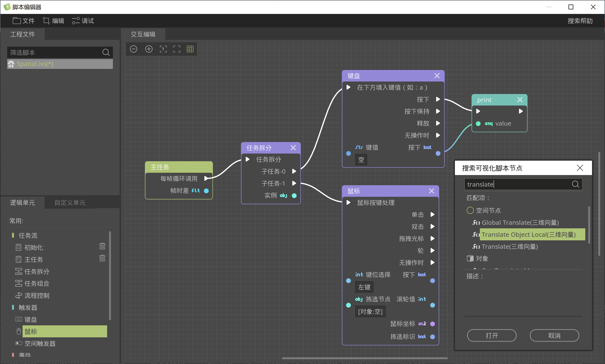Select Spatial.ivs(*) script file
The width and height of the screenshot is (605, 364).
60,64
